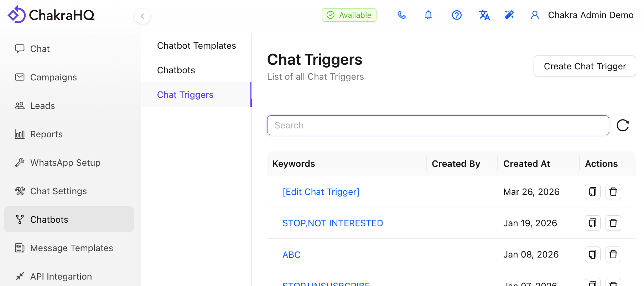Click the magic wand icon
Screen dimensions: 644x286
[509, 15]
